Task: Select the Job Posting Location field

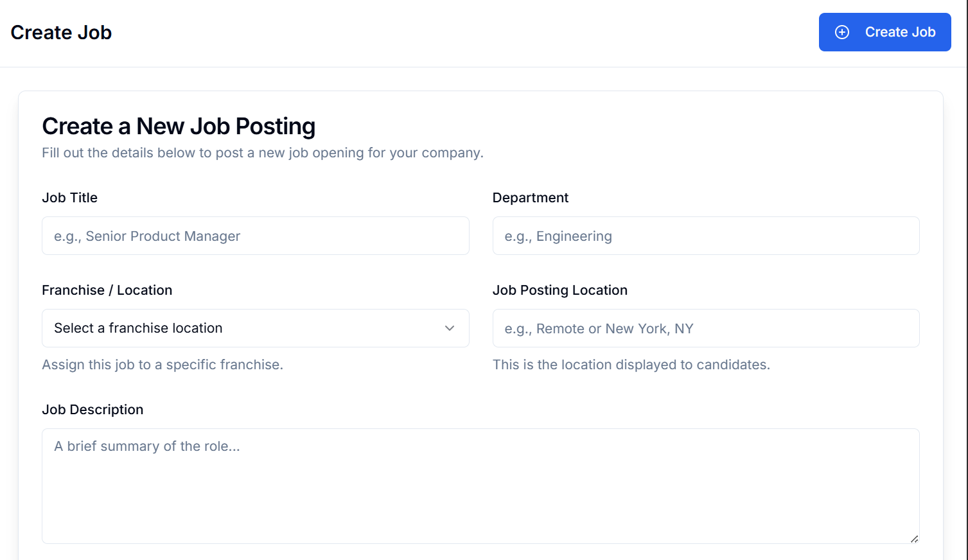Action: (x=705, y=328)
